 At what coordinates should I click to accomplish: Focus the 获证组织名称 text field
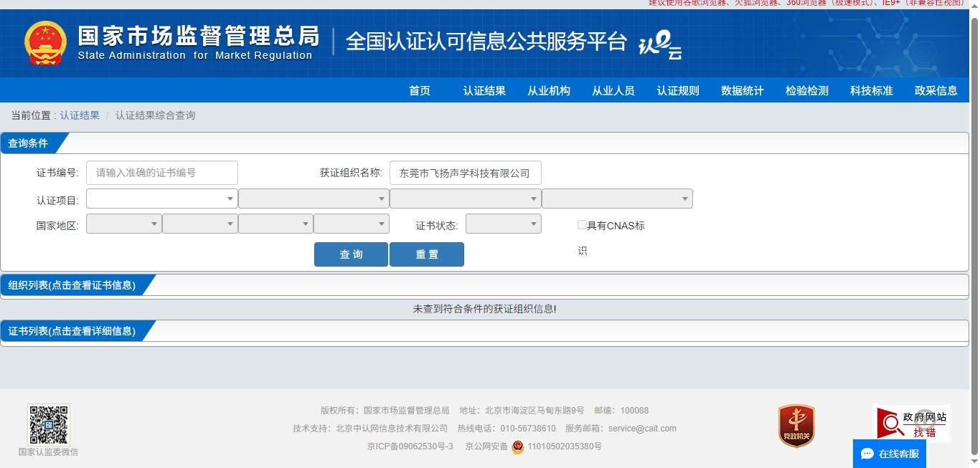tap(465, 173)
